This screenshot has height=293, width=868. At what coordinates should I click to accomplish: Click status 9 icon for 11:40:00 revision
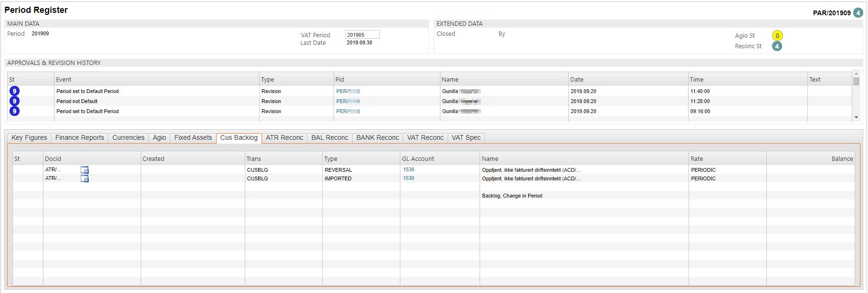tap(14, 91)
